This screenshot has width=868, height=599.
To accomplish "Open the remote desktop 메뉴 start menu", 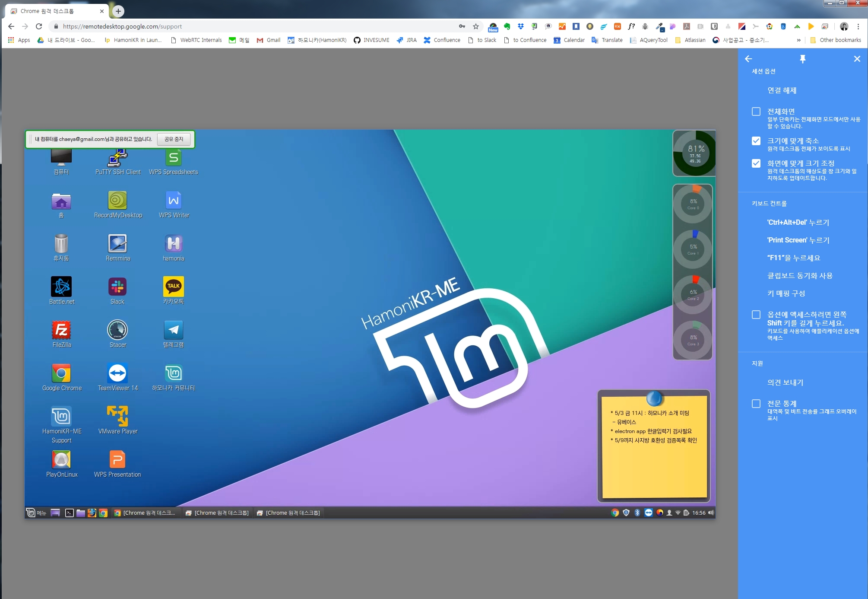I will tap(36, 513).
